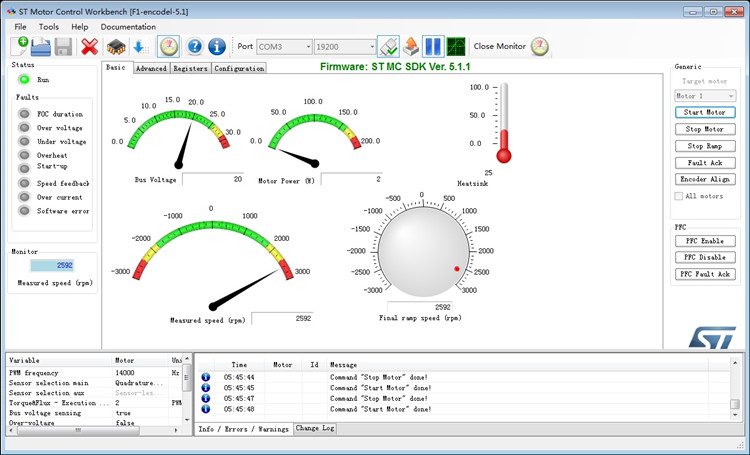Open help via the question mark icon

pos(195,46)
